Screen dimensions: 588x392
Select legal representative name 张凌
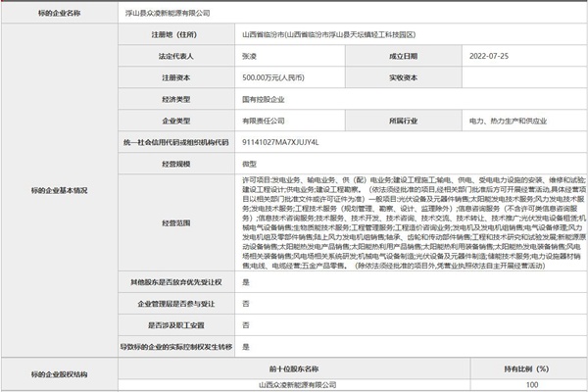pyautogui.click(x=252, y=56)
